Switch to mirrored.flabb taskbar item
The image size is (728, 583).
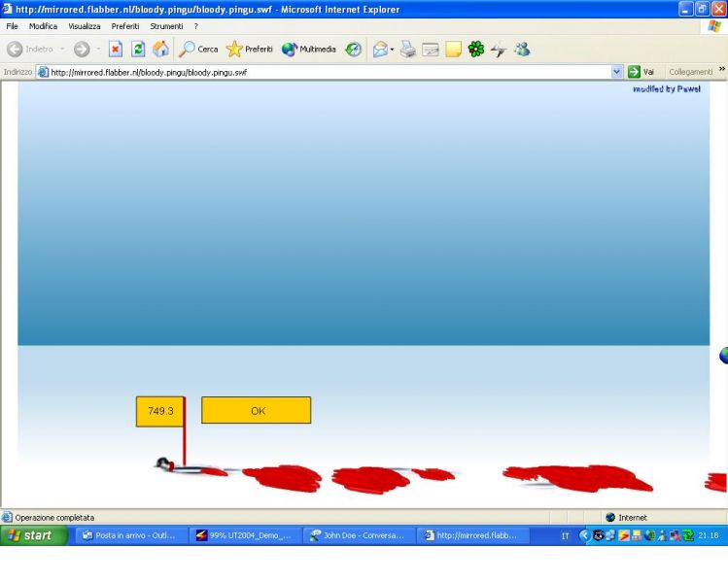471,535
